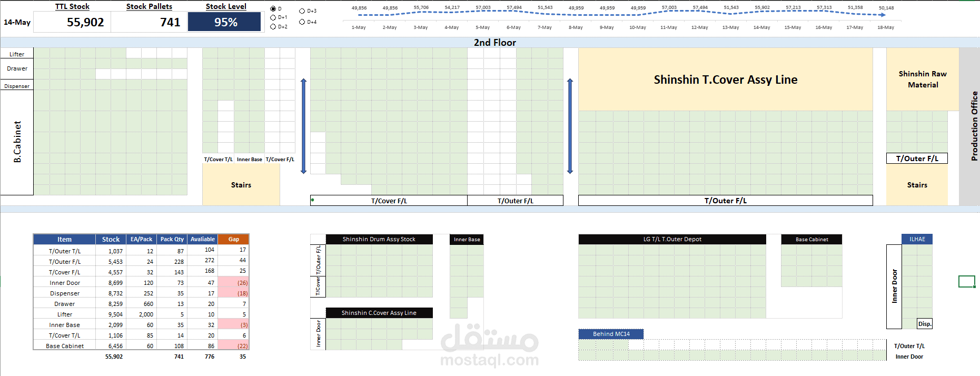Viewport: 980px width, 376px height.
Task: Click the 51,358 data label in the chart
Action: click(855, 8)
